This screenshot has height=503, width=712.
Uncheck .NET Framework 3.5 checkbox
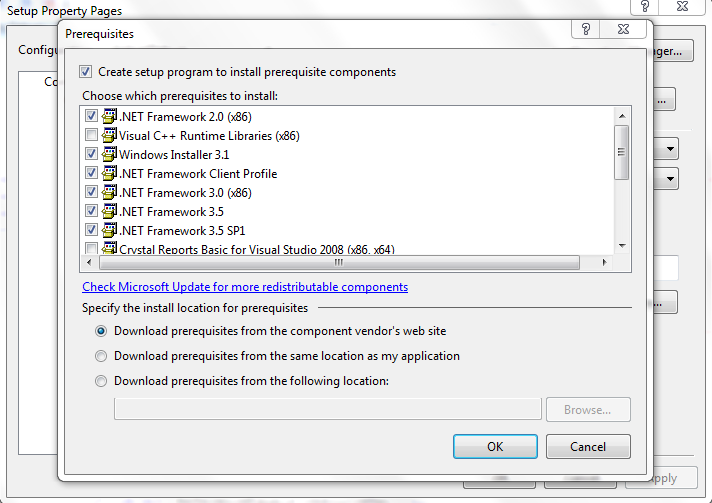point(91,212)
